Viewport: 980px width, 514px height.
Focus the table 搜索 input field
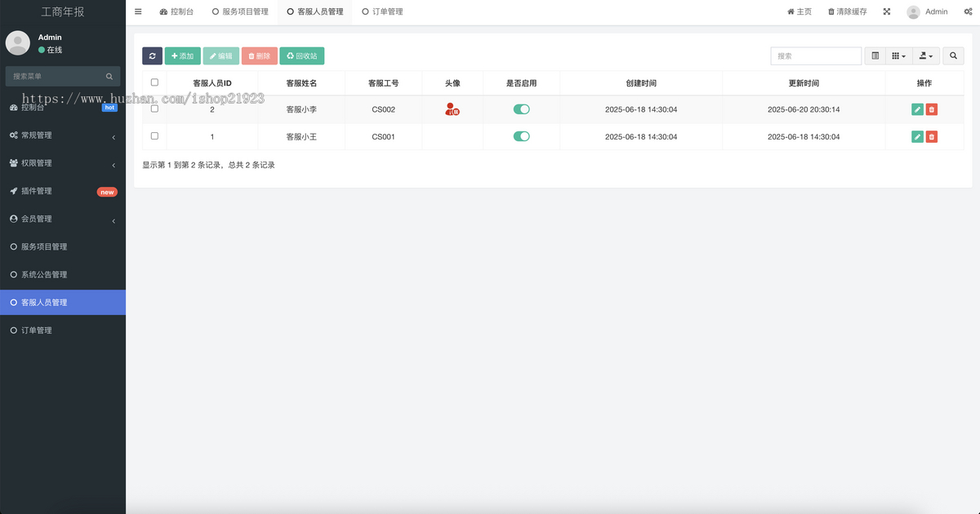click(x=816, y=55)
